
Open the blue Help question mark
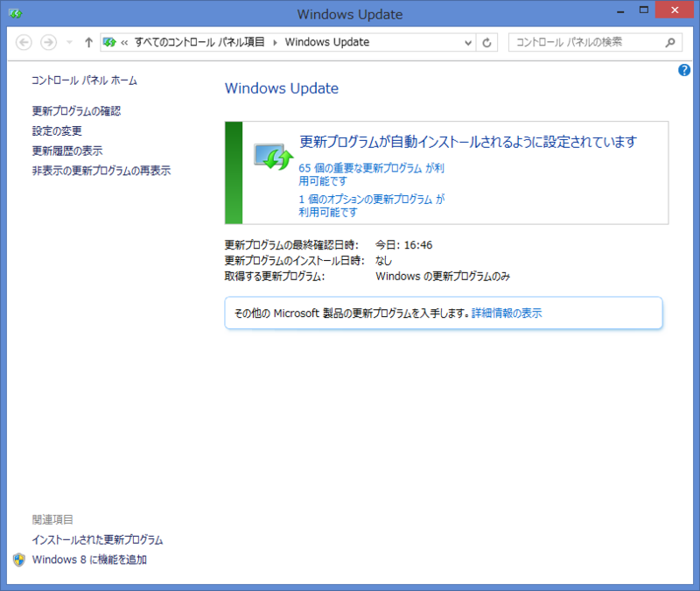(684, 70)
